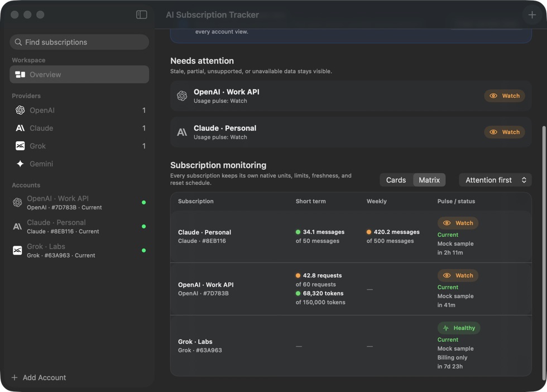Click the Overview grid icon
547x392 pixels.
pos(20,74)
